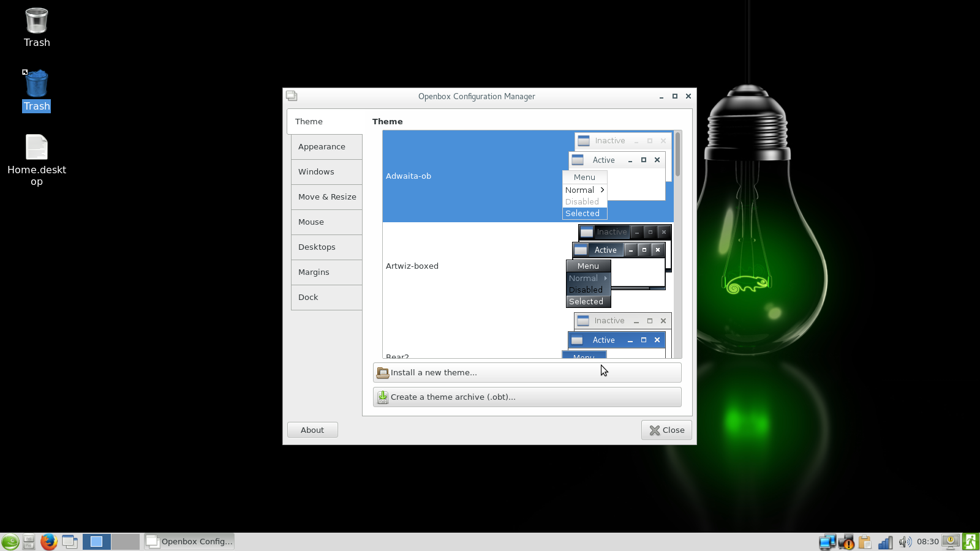980x551 pixels.
Task: Open the Firefox browser from the panel
Action: pyautogui.click(x=48, y=542)
